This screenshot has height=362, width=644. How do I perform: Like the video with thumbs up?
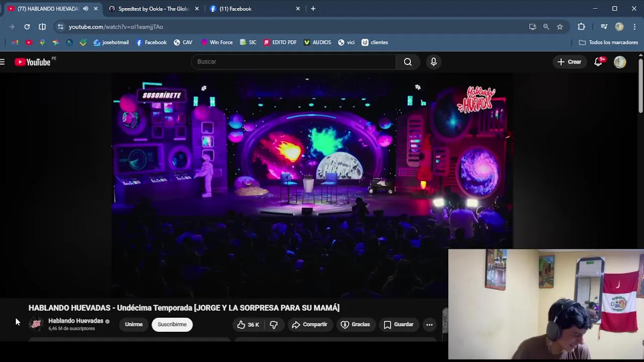pos(248,325)
